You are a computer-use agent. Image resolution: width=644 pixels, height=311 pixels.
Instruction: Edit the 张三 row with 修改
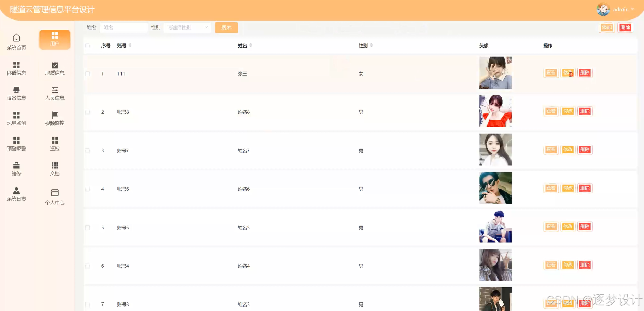coord(568,73)
